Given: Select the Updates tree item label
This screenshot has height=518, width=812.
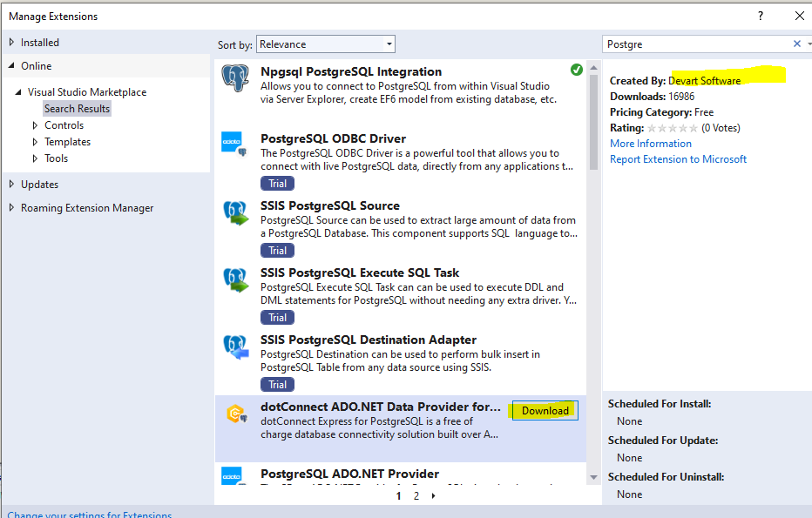Looking at the screenshot, I should 39,185.
